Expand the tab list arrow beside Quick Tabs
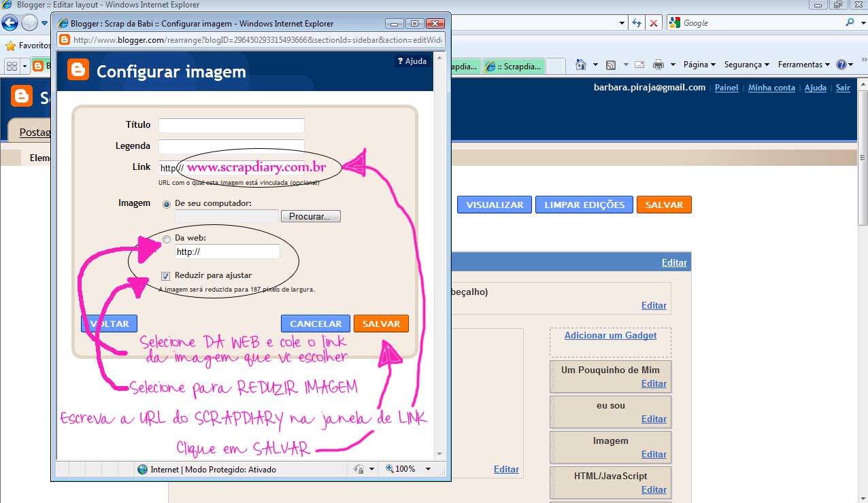 coord(24,66)
